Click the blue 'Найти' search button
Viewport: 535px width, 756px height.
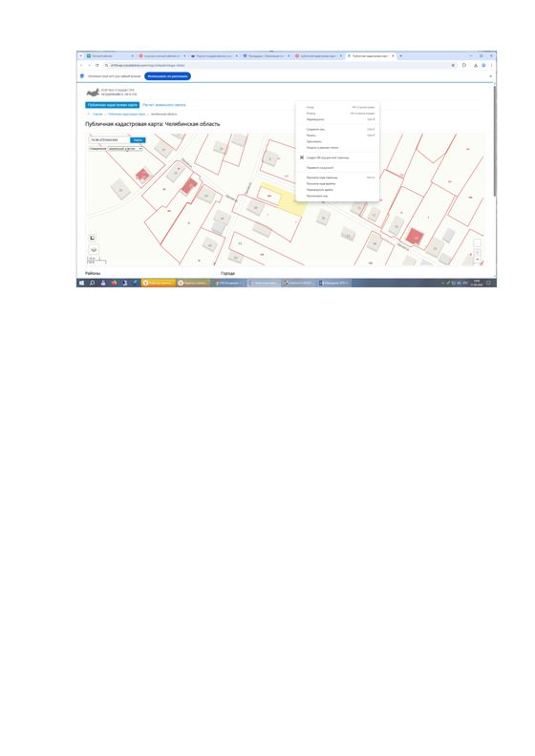click(138, 139)
